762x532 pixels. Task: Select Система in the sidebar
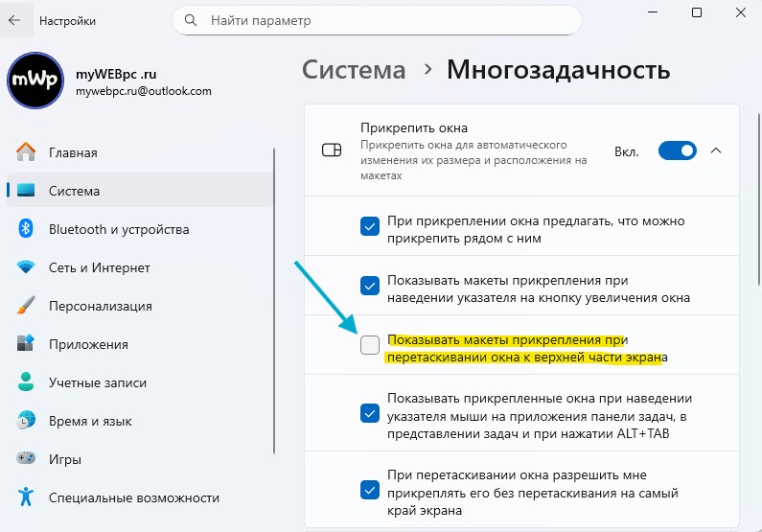[140, 191]
